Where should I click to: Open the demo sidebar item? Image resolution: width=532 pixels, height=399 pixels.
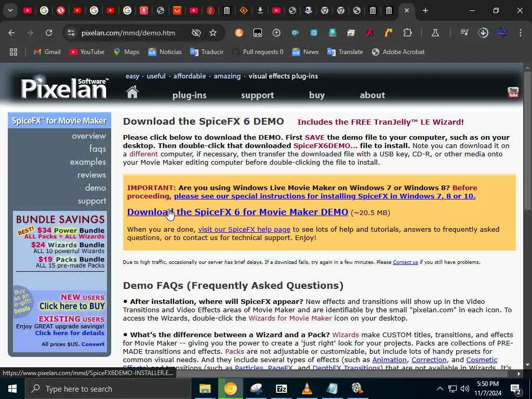(x=96, y=188)
